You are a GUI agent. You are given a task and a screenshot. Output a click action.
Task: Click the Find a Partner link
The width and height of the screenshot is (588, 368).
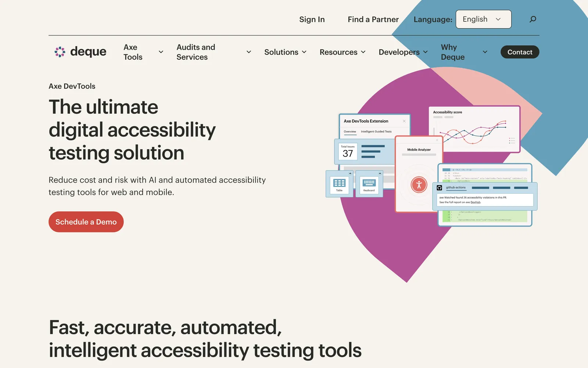(x=373, y=19)
